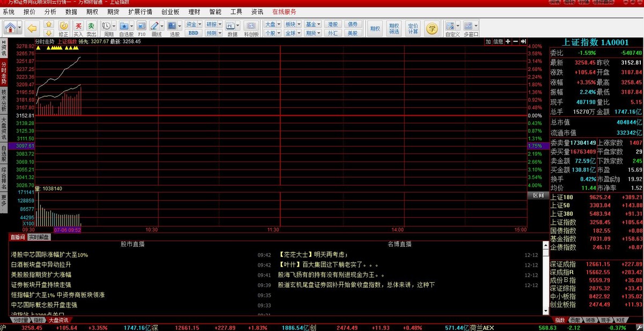Image resolution: width=644 pixels, height=331 pixels.
Task: Click the chart zoom-in plus icon
Action: [x=508, y=41]
